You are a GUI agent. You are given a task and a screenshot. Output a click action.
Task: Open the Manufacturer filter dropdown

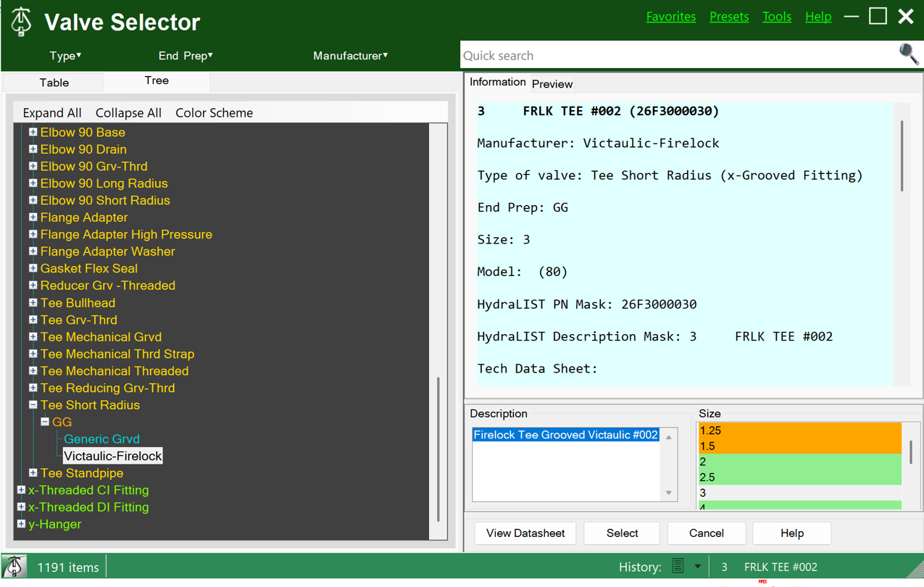[350, 56]
